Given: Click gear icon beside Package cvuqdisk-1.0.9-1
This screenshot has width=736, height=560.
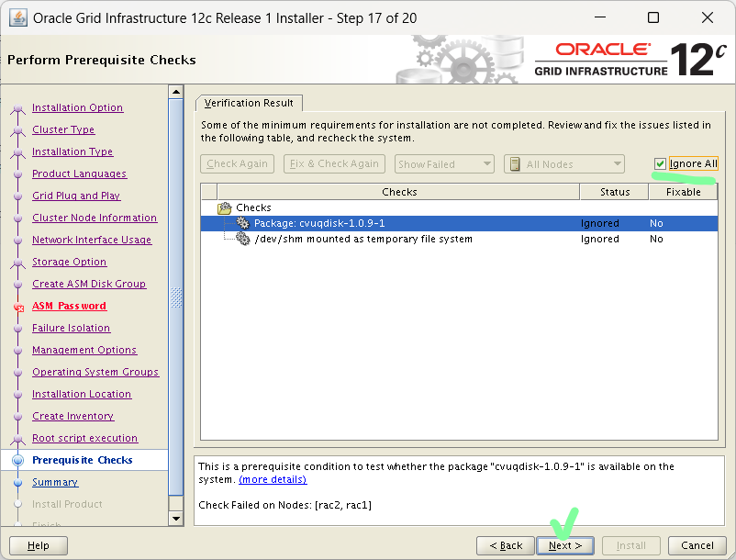Looking at the screenshot, I should (242, 223).
